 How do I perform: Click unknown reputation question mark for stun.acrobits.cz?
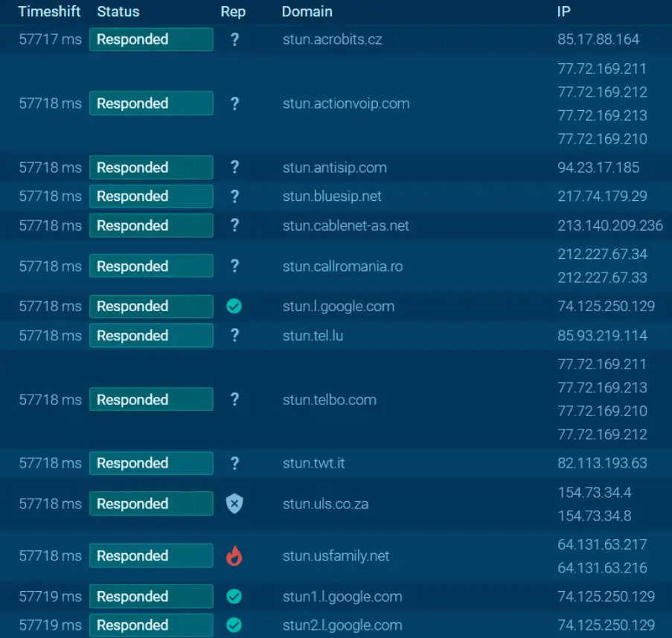point(234,39)
